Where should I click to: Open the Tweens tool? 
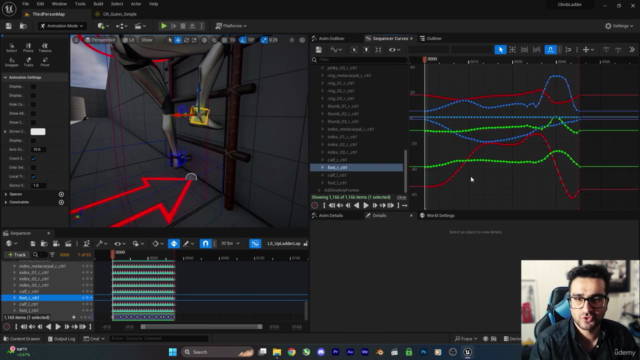45,48
